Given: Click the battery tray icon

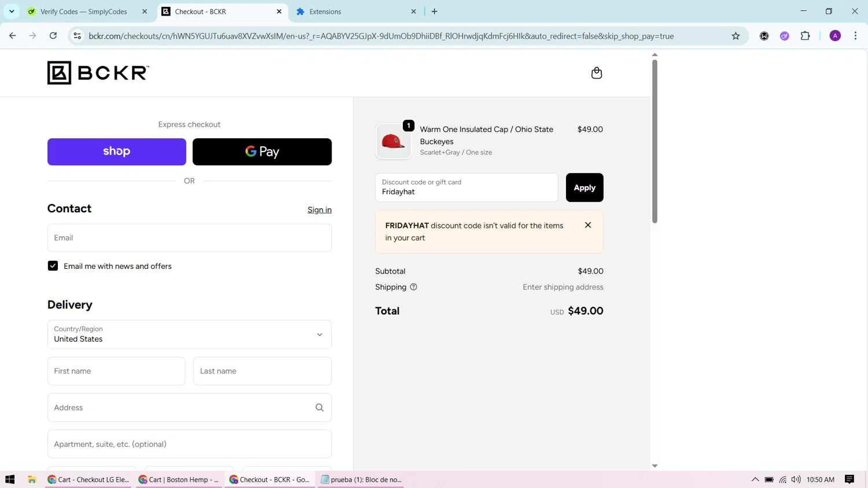Looking at the screenshot, I should coord(769,479).
